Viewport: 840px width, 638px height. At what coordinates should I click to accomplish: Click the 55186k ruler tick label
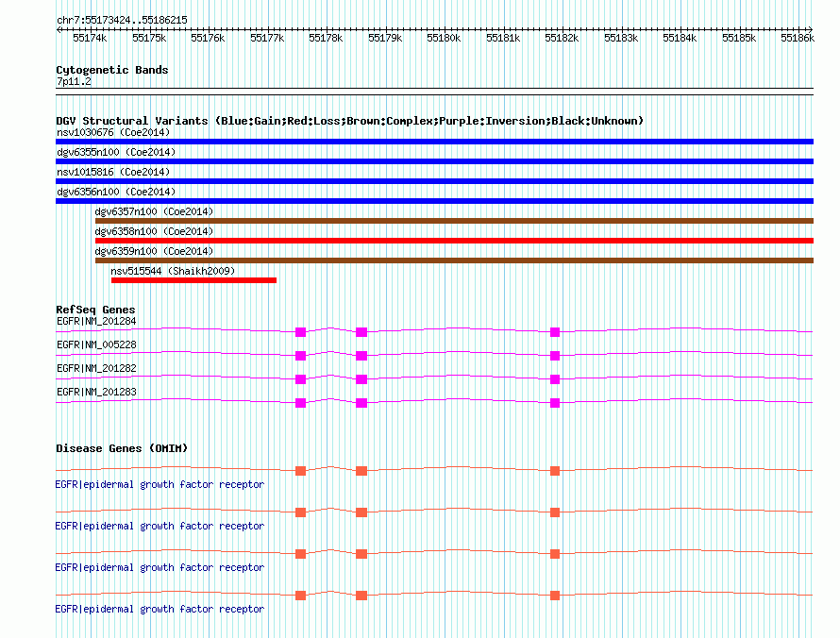coord(798,38)
